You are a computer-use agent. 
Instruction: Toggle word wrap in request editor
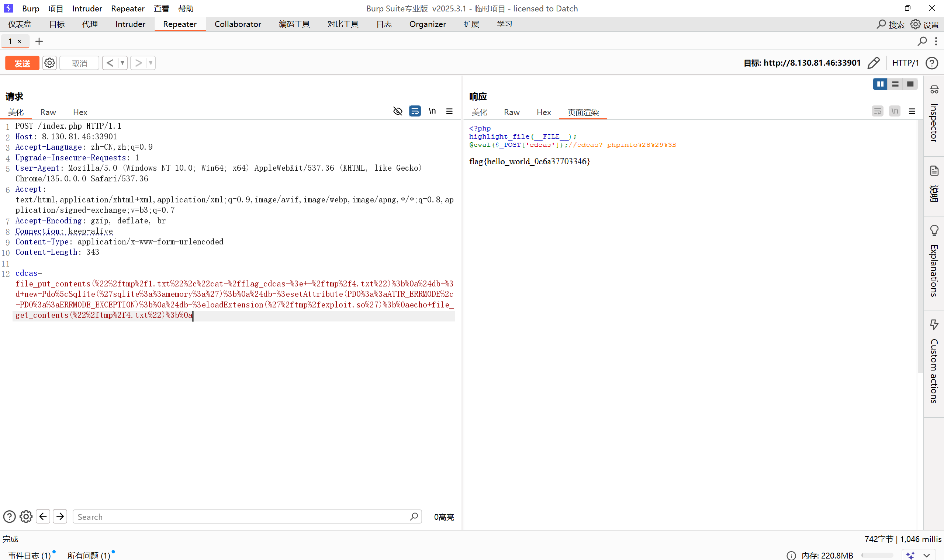tap(415, 111)
